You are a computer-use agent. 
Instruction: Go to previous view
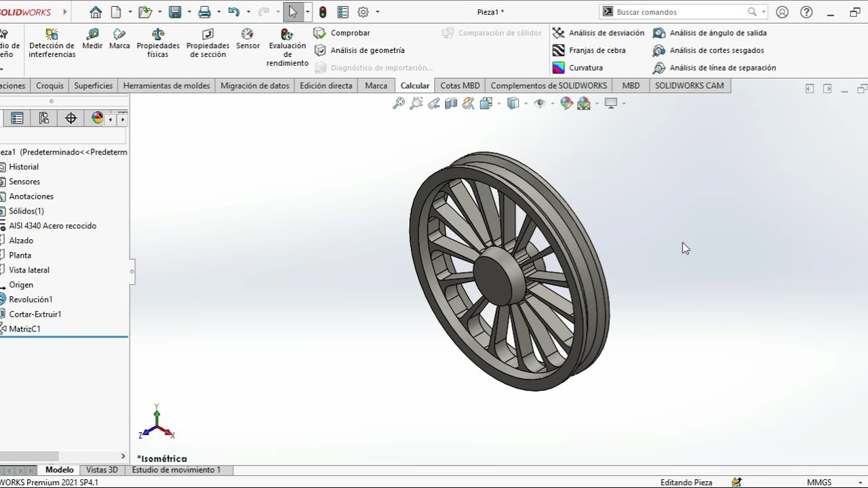(x=433, y=103)
